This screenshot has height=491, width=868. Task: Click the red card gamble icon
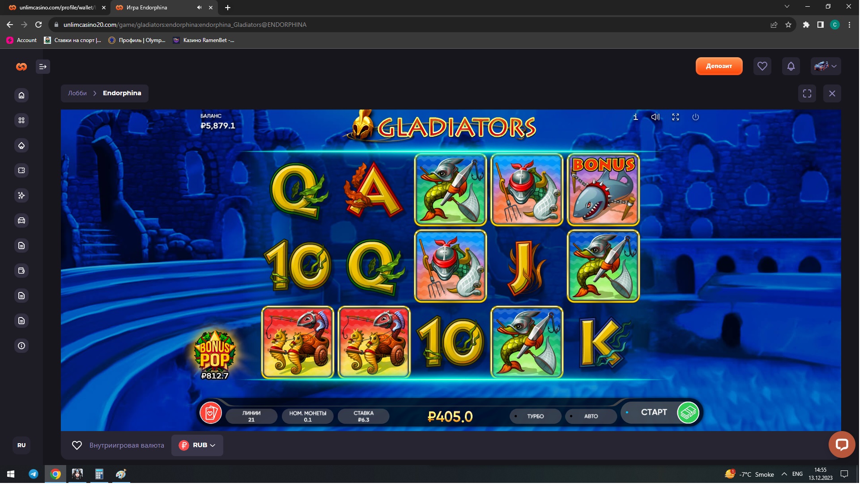(211, 413)
